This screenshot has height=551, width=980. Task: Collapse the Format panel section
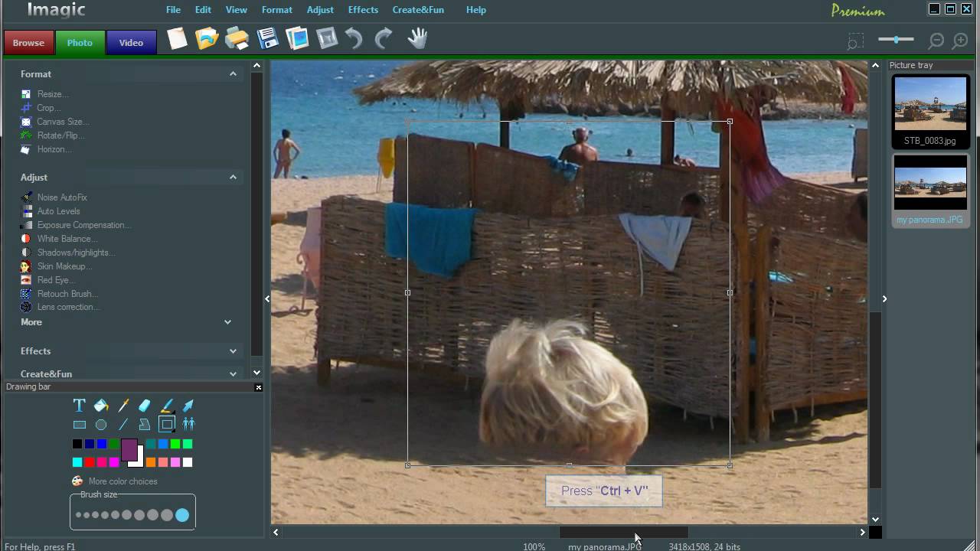point(234,73)
